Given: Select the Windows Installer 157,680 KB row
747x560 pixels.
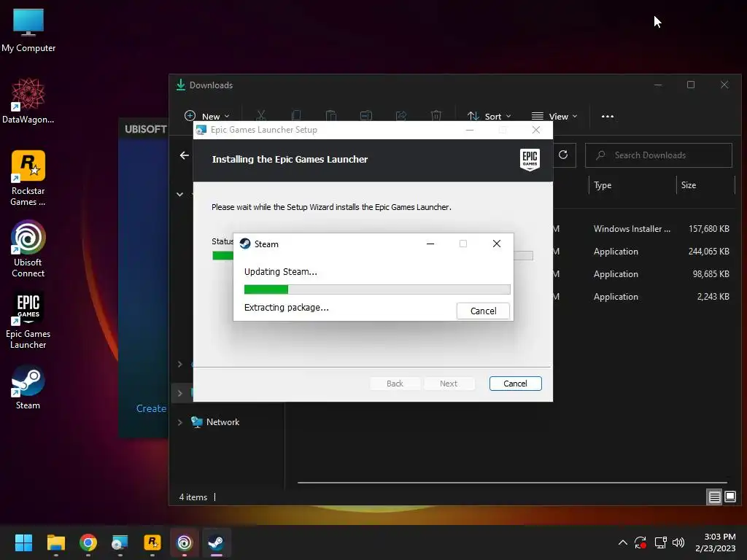Looking at the screenshot, I should coord(641,229).
